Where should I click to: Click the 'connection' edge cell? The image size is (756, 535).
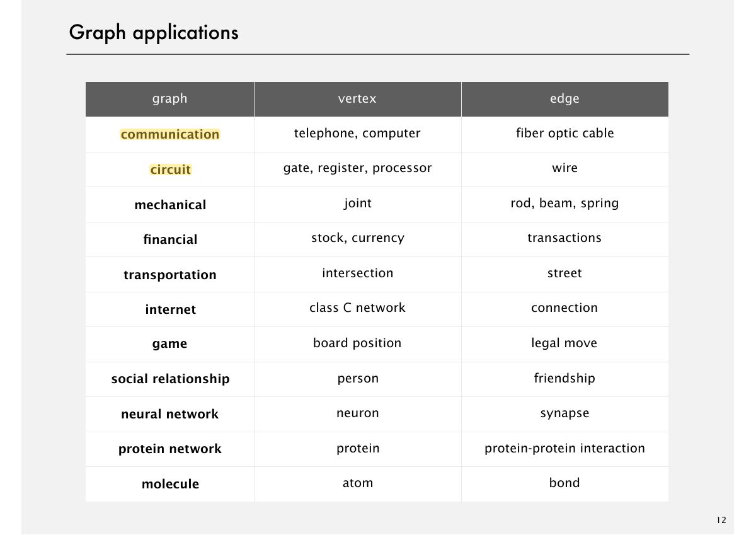(x=564, y=308)
